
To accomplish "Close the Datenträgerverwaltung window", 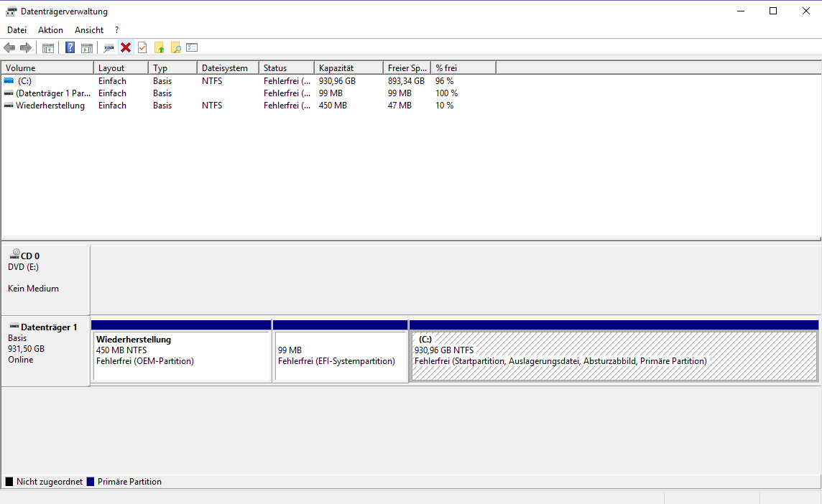I will (x=805, y=11).
